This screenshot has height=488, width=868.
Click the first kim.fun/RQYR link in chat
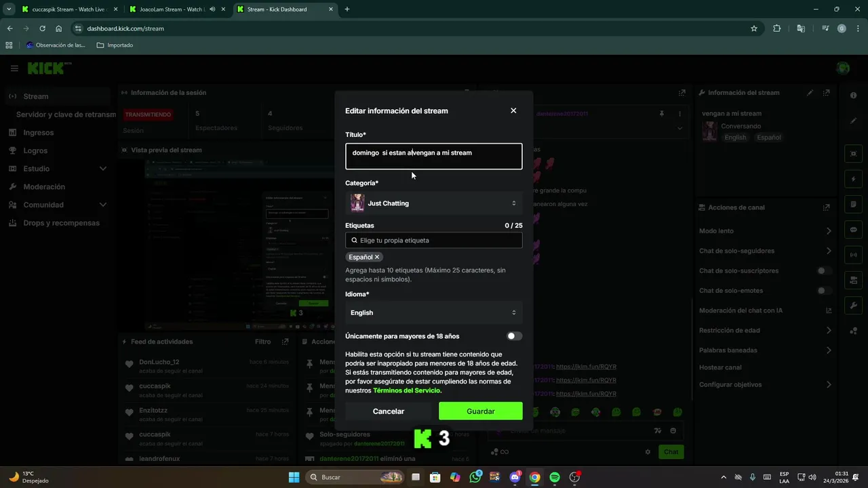click(586, 367)
